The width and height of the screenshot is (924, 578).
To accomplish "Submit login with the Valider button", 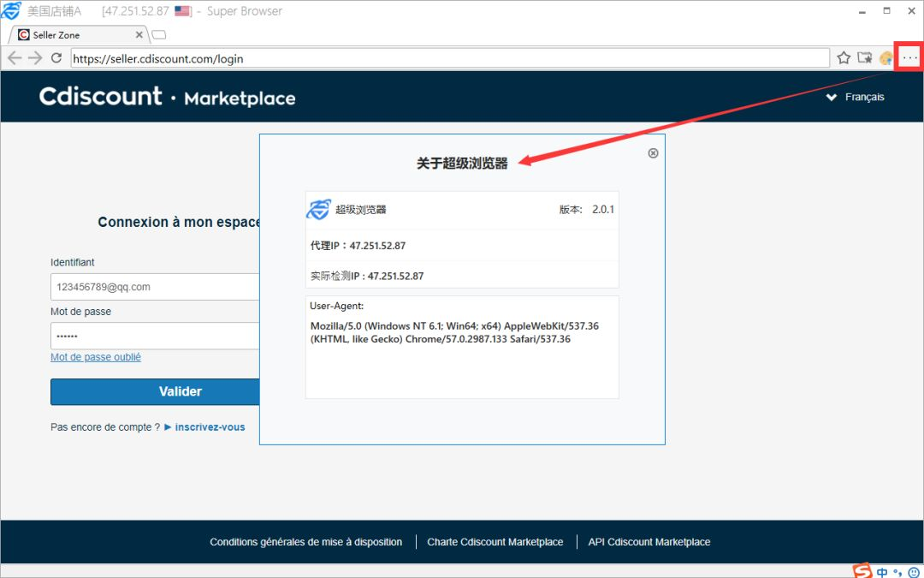I will [x=155, y=391].
